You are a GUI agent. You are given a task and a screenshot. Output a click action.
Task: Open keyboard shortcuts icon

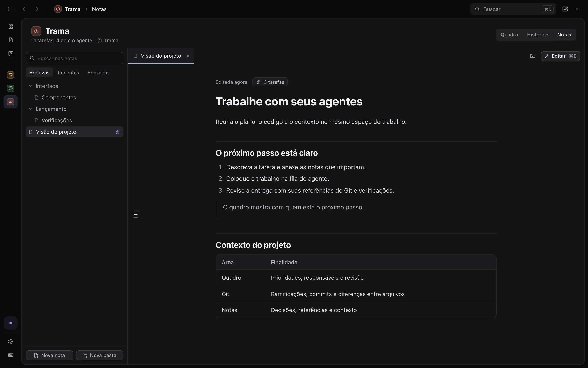coord(11,355)
